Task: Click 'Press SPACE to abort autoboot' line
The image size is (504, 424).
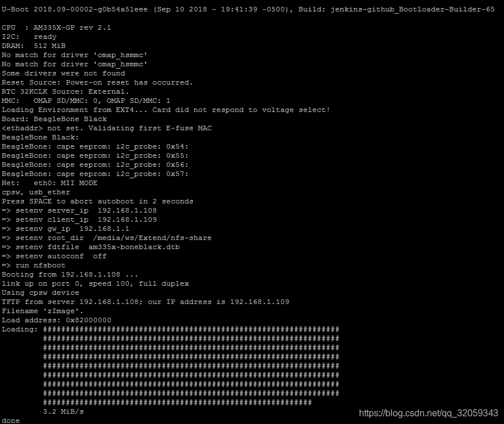Action: tap(98, 201)
